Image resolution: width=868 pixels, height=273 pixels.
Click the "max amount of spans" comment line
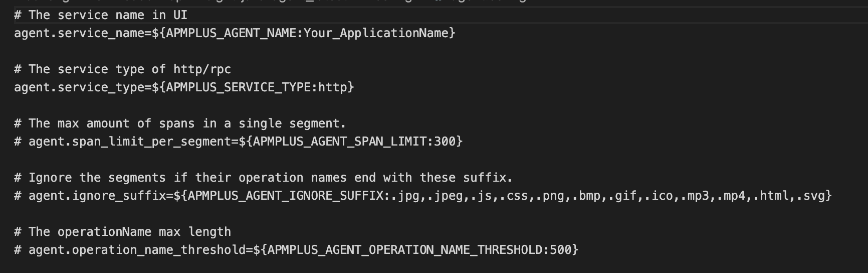pyautogui.click(x=179, y=123)
